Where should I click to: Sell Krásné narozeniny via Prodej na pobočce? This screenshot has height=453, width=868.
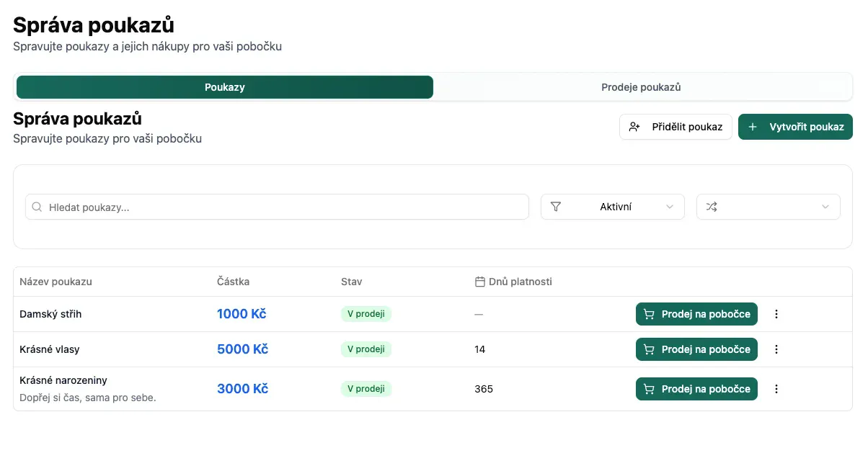tap(696, 389)
